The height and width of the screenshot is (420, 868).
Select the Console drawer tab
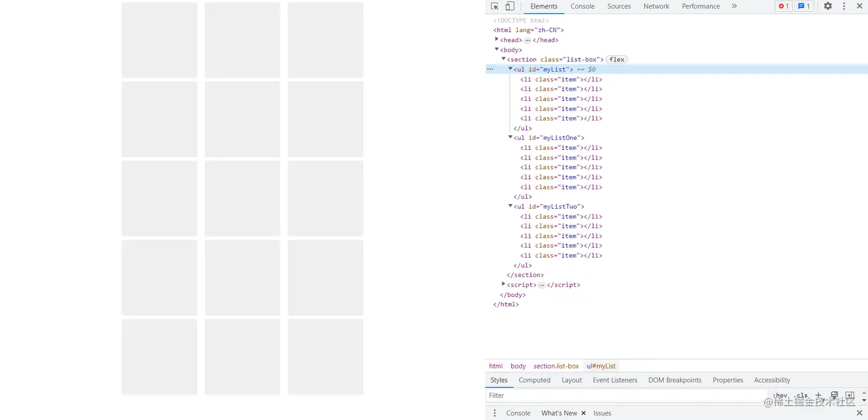[x=518, y=413]
